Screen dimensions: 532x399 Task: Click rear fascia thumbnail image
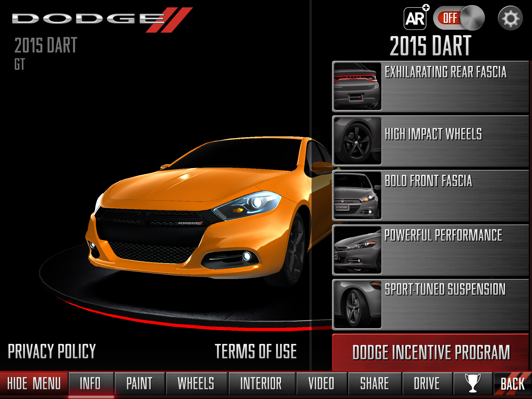click(x=357, y=87)
